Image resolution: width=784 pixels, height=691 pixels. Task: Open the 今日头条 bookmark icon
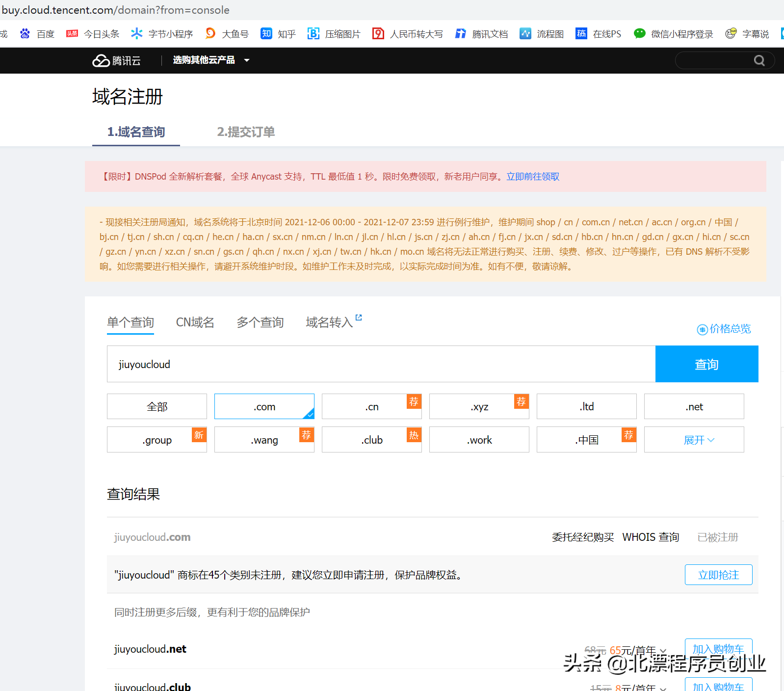[72, 33]
